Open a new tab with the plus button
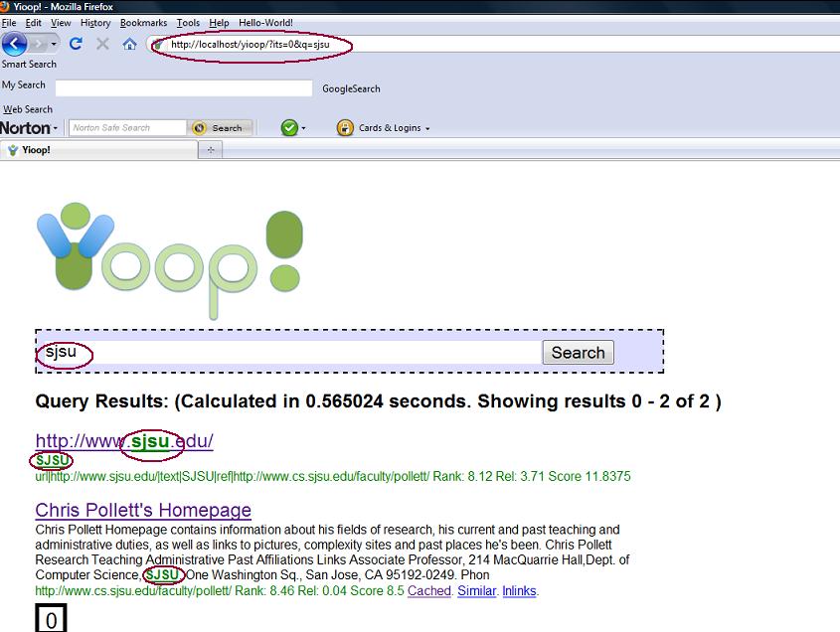Screen dimensions: 840x632 pos(211,150)
